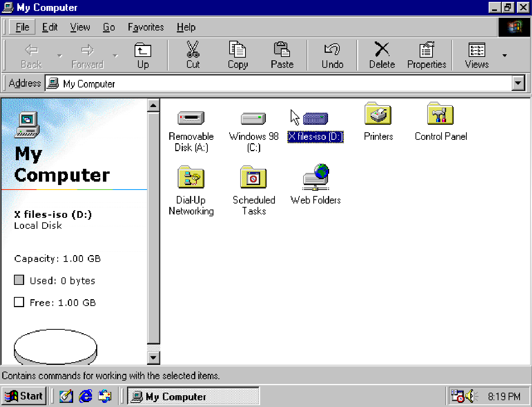Click the left pane scroll down arrow

pyautogui.click(x=153, y=357)
